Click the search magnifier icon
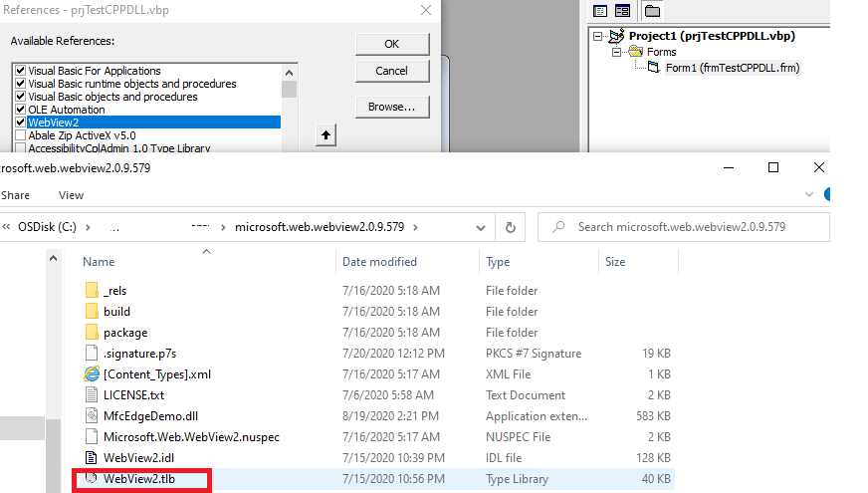This screenshot has width=868, height=493. coord(558,226)
